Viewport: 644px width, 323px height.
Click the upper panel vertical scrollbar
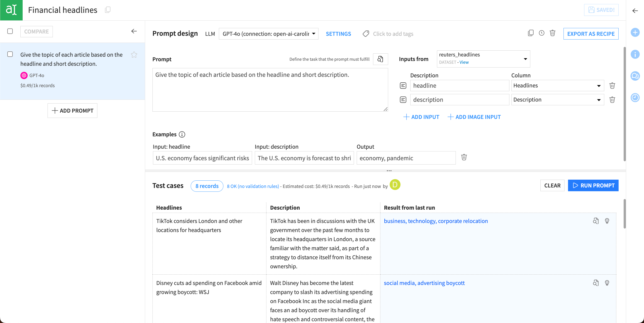point(624,104)
